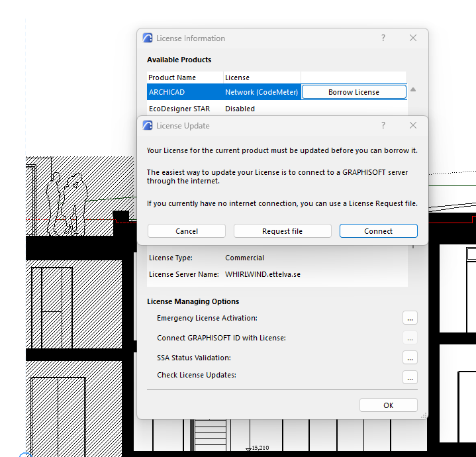This screenshot has width=476, height=457.
Task: Open Connect GRAPHISOFT ID with License options
Action: [410, 338]
